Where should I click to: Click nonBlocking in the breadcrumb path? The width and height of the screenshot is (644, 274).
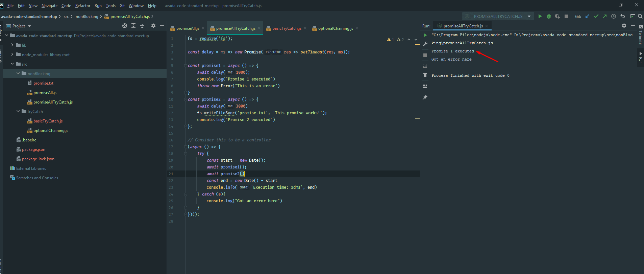[x=87, y=17]
